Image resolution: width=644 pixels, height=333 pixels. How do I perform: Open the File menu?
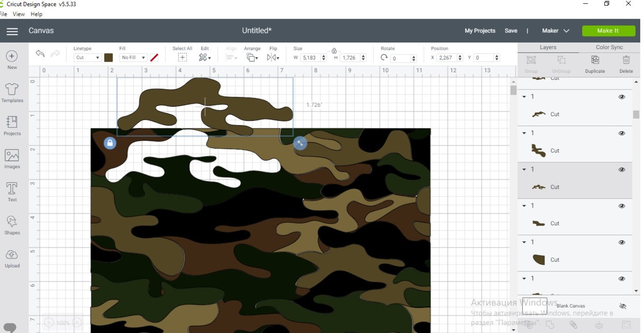point(4,14)
